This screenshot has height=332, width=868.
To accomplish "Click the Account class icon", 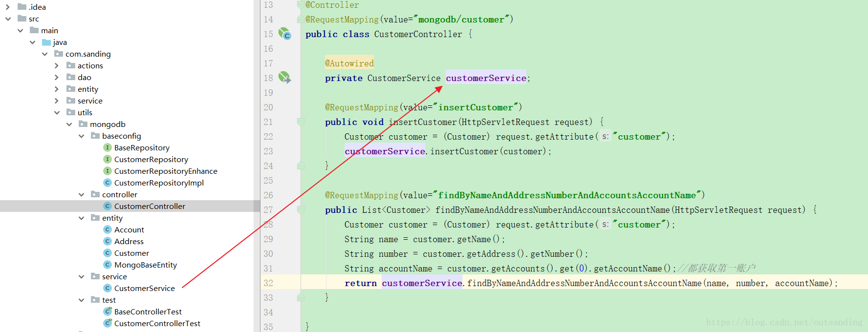I will [x=108, y=229].
